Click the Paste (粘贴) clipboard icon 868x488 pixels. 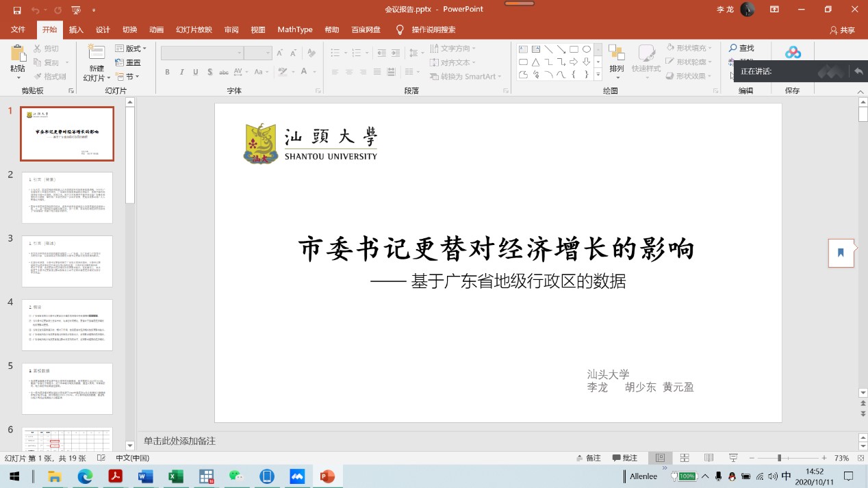[17, 53]
